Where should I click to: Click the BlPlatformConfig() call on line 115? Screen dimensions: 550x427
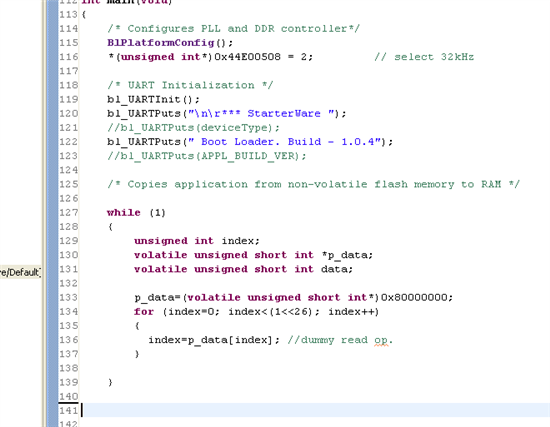[x=170, y=43]
